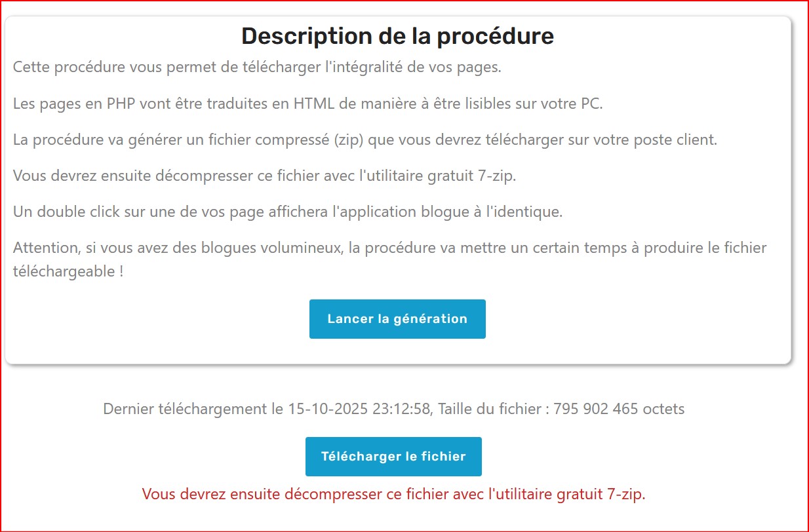Viewport: 809px width, 532px height.
Task: Select the paragraph starting "Cette procédure vous permet"
Action: [257, 67]
